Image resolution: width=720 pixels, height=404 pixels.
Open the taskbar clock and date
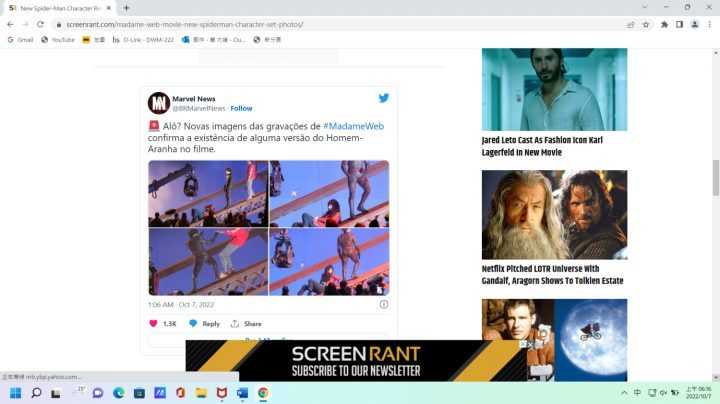click(x=698, y=393)
